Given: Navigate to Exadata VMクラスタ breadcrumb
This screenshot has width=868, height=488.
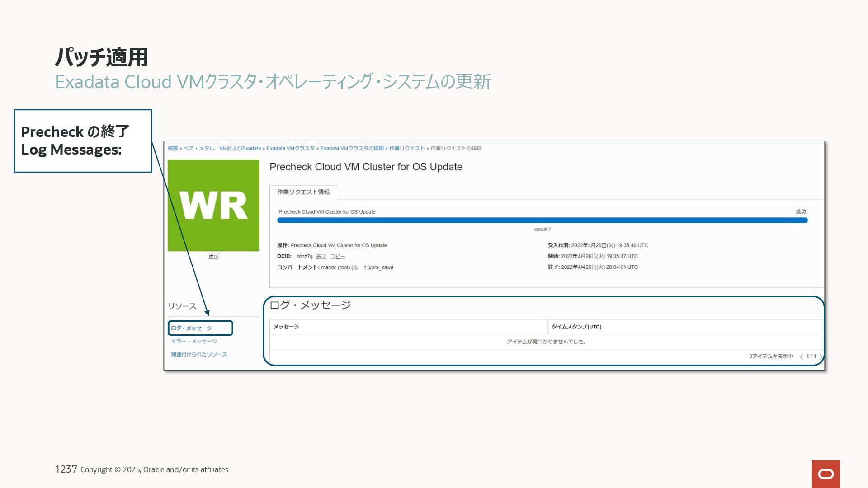Looking at the screenshot, I should (290, 149).
